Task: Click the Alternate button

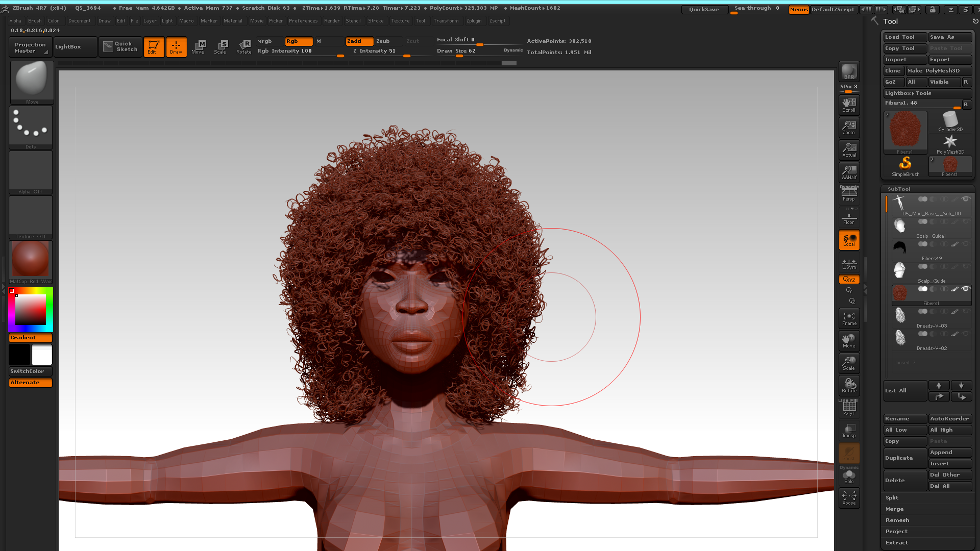Action: click(31, 383)
